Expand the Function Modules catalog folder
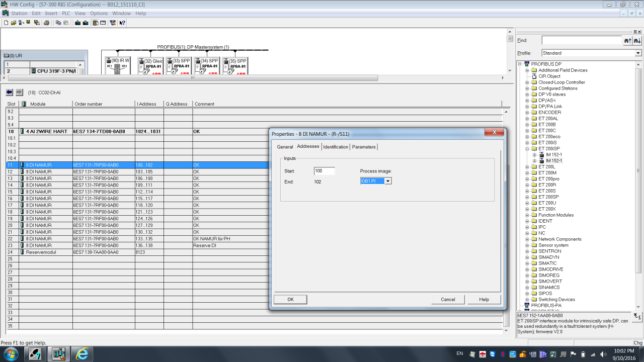 [x=527, y=215]
